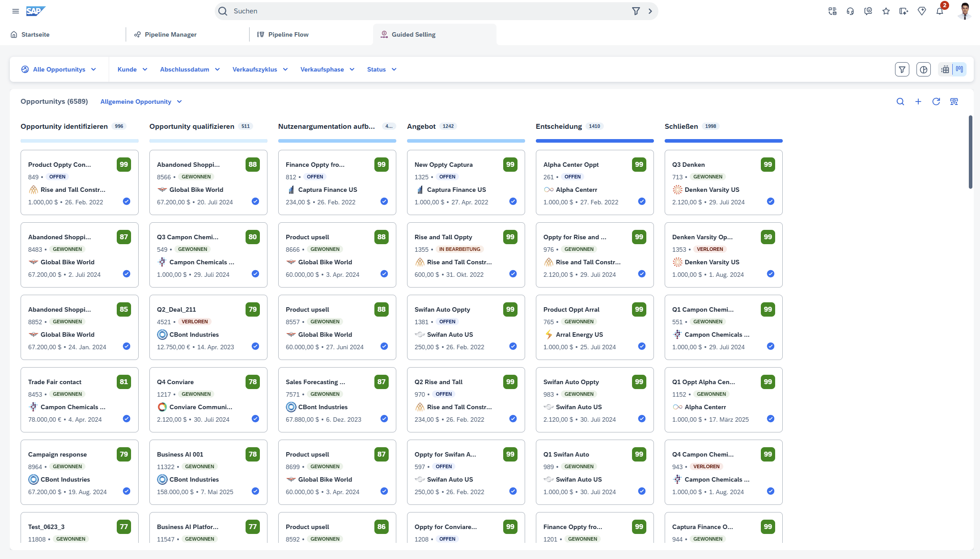The width and height of the screenshot is (980, 559).
Task: Open the Status filter dropdown
Action: (382, 69)
